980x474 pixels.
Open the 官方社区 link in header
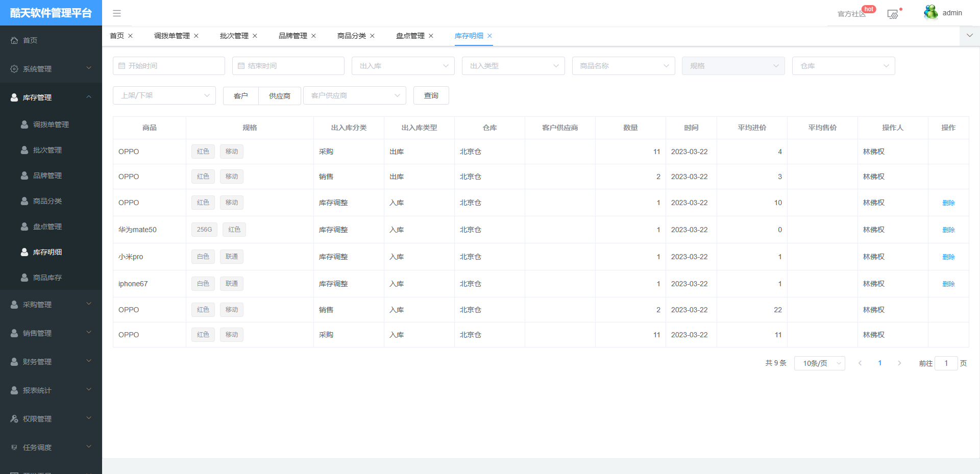(851, 14)
